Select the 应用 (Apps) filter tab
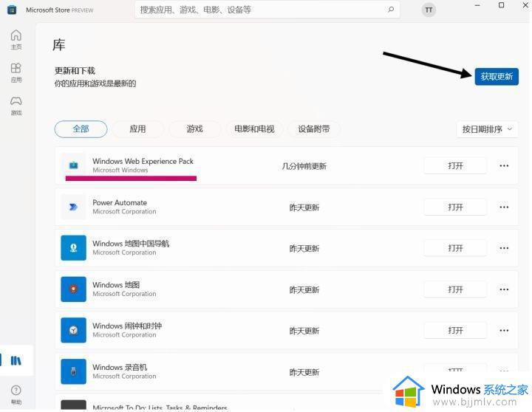This screenshot has height=412, width=532. point(137,129)
